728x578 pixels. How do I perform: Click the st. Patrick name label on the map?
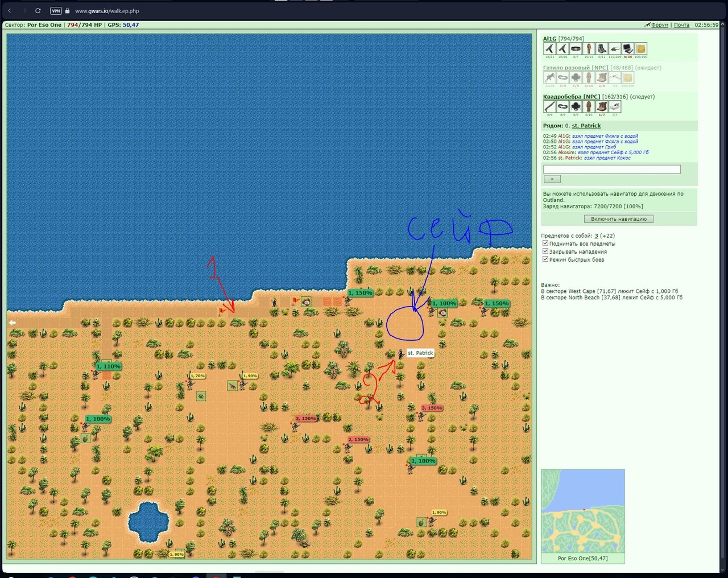pyautogui.click(x=420, y=353)
